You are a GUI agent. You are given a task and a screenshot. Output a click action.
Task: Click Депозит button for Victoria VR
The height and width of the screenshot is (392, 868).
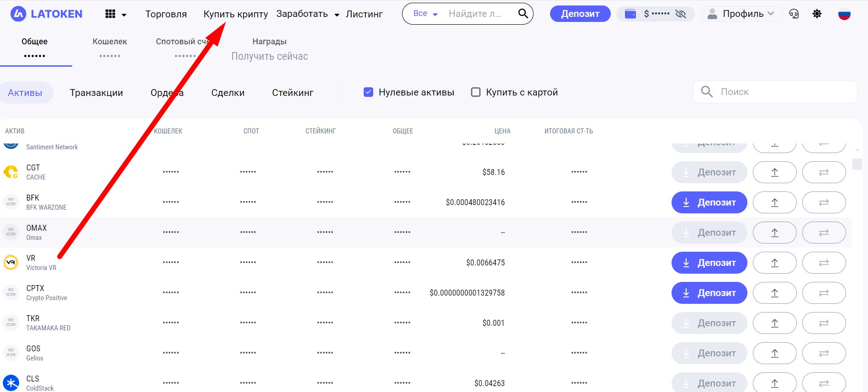709,263
